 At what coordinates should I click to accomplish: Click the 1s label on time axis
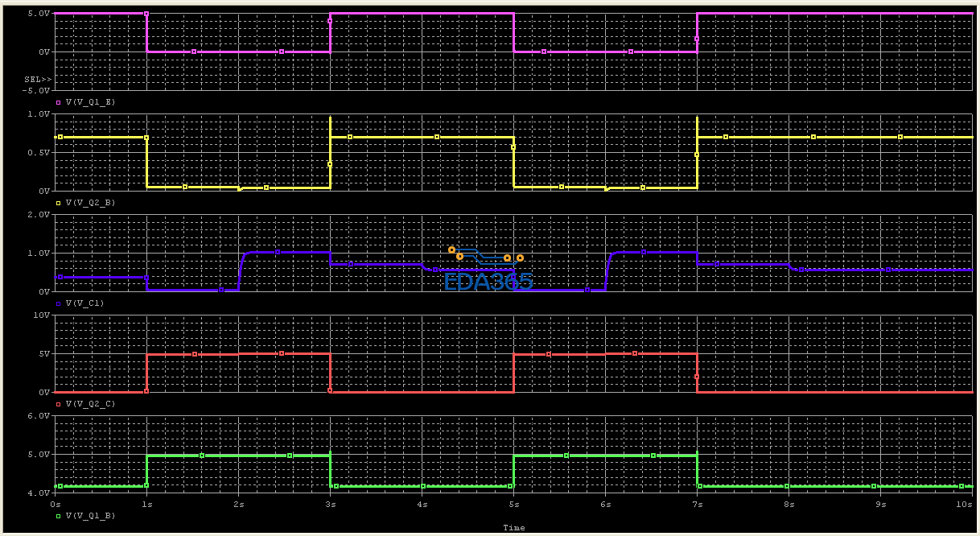pos(147,504)
